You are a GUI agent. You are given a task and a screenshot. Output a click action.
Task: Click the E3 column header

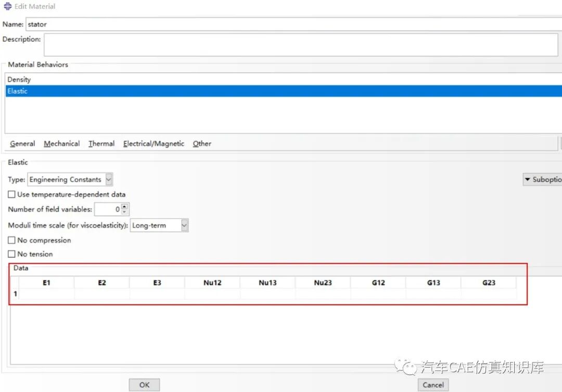tap(157, 283)
